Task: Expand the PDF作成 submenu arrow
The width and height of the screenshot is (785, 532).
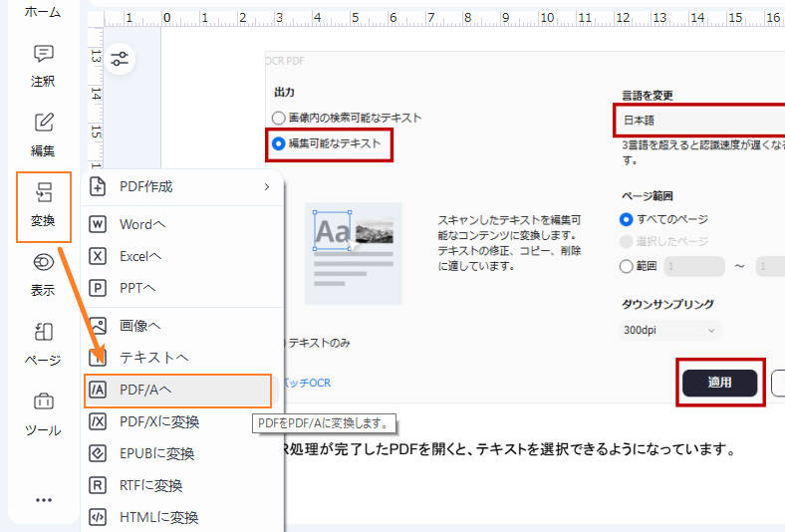Action: 267,186
